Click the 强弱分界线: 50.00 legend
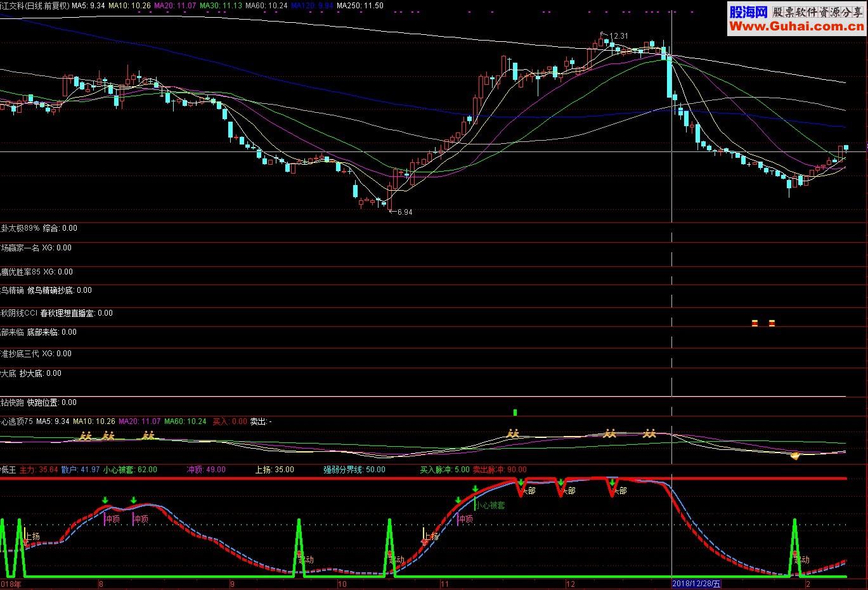Image resolution: width=868 pixels, height=590 pixels. (354, 470)
